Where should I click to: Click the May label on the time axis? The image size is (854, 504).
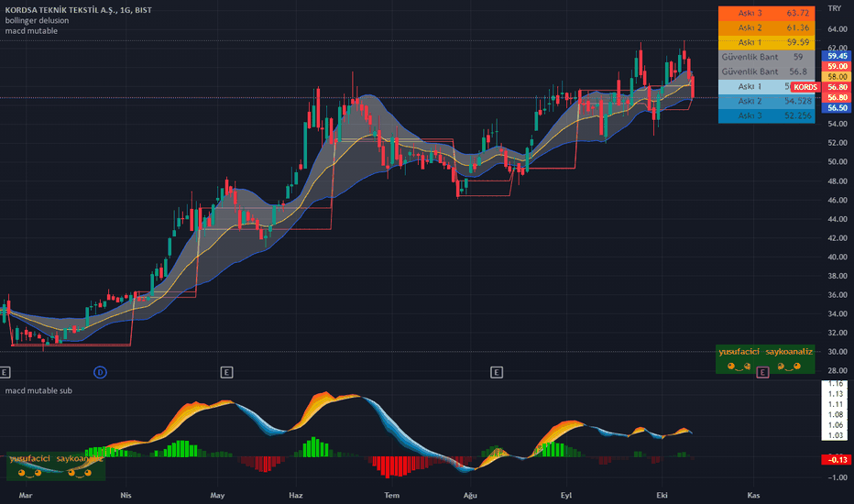click(x=217, y=495)
